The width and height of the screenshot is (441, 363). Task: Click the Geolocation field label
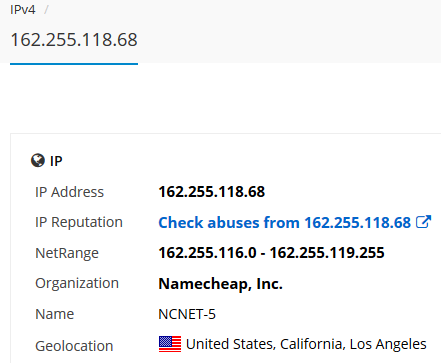click(74, 346)
